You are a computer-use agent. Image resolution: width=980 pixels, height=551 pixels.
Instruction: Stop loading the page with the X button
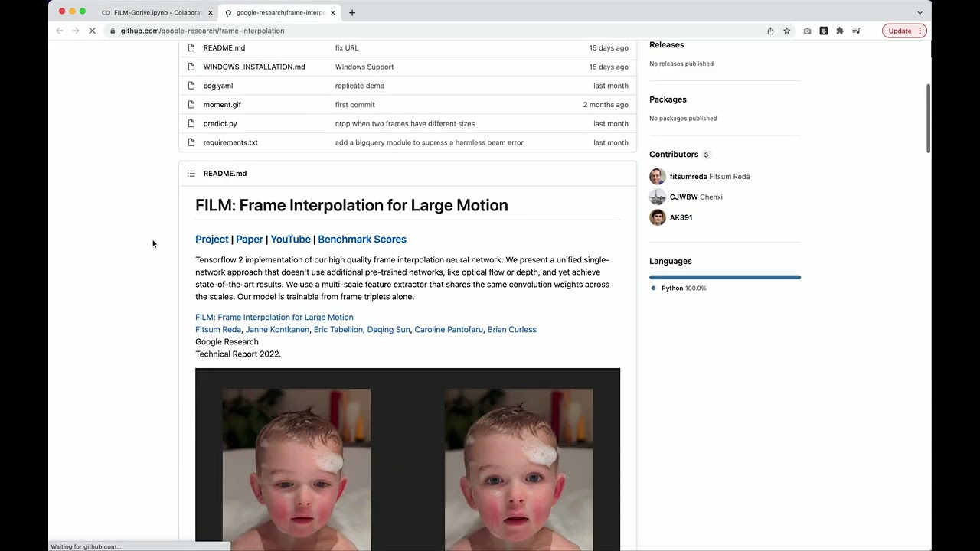pos(91,31)
